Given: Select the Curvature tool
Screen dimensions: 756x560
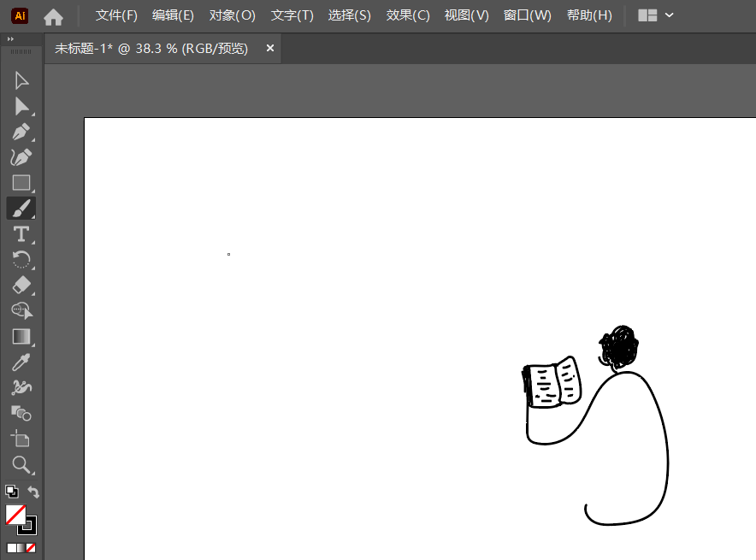Looking at the screenshot, I should click(21, 157).
